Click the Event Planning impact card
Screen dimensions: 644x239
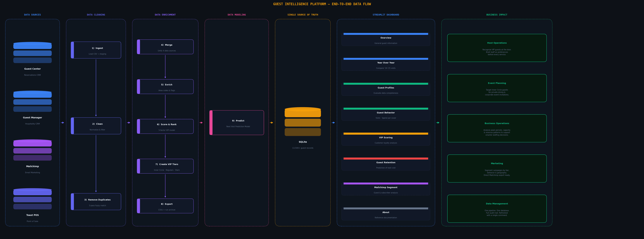point(497,88)
